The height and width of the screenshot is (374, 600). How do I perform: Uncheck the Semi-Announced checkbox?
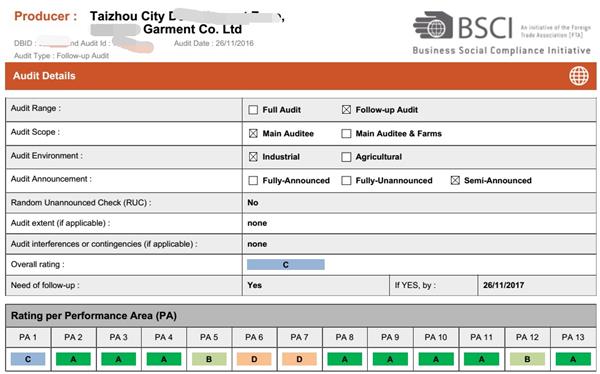coord(455,181)
